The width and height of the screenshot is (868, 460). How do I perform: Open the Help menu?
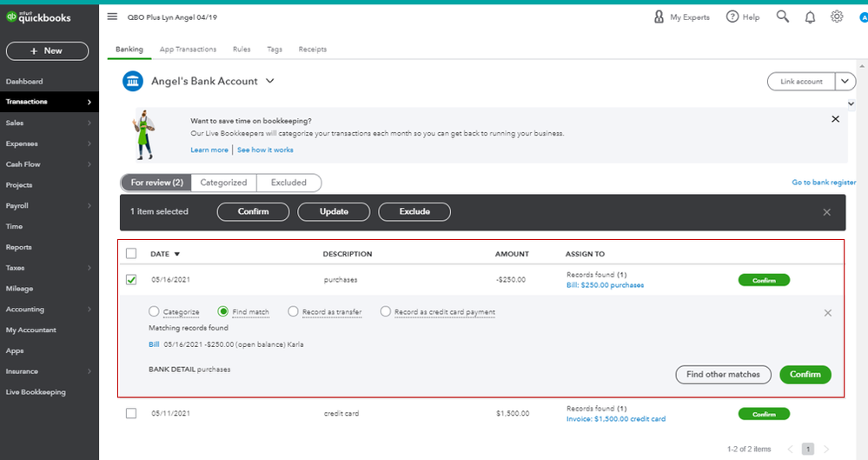click(743, 17)
